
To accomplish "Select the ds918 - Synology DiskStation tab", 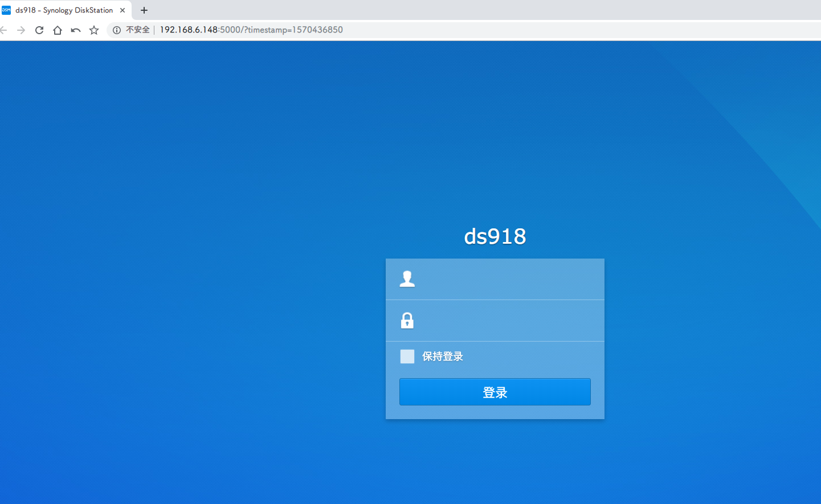I will 66,10.
